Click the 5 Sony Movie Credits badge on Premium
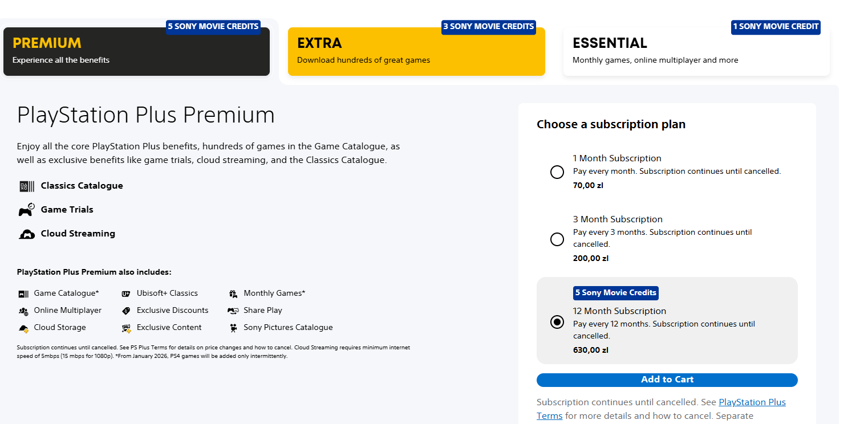 [213, 27]
